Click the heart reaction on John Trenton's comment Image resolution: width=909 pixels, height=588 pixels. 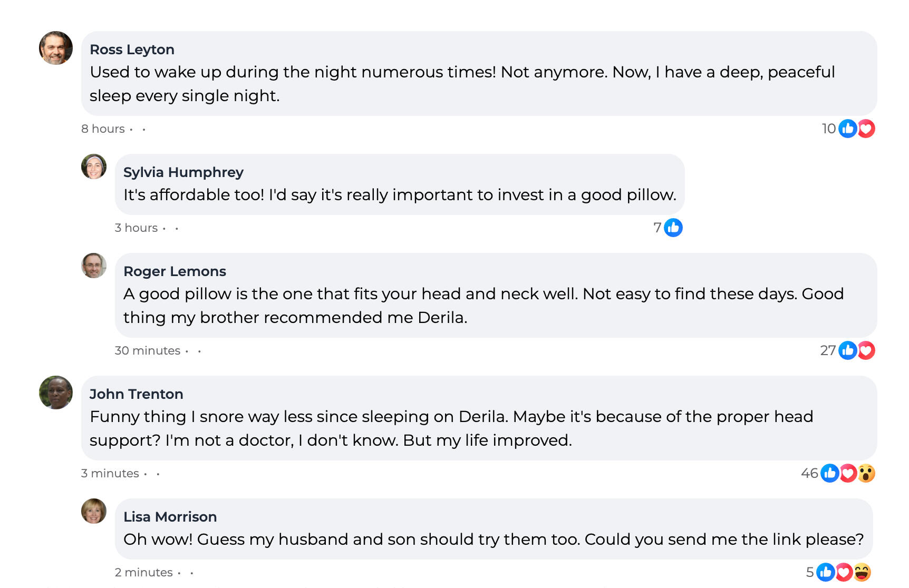[848, 473]
